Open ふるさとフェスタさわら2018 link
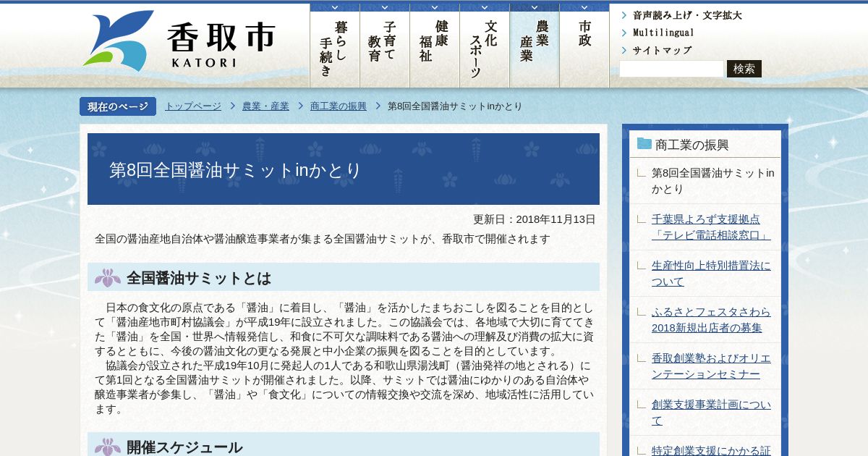 pos(711,320)
